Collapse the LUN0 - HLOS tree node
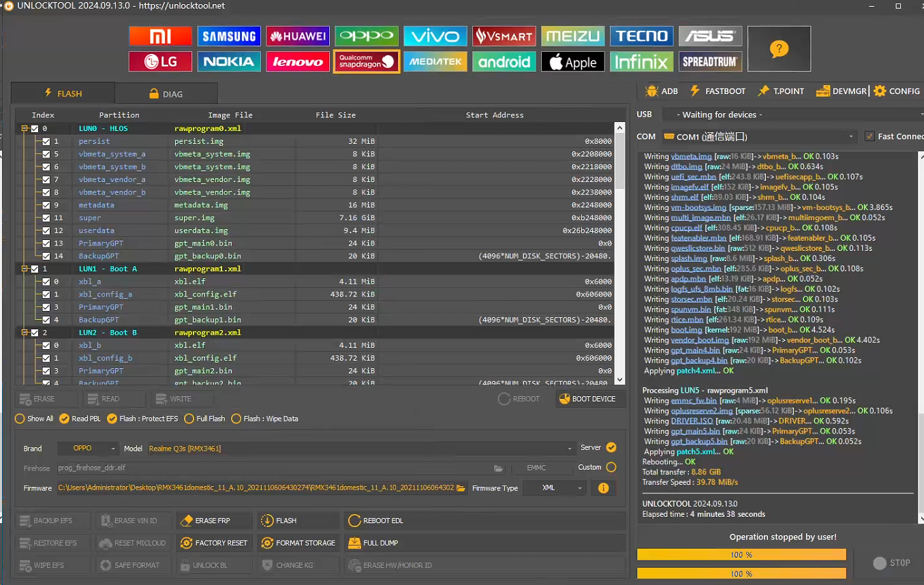The width and height of the screenshot is (924, 585). (x=25, y=128)
